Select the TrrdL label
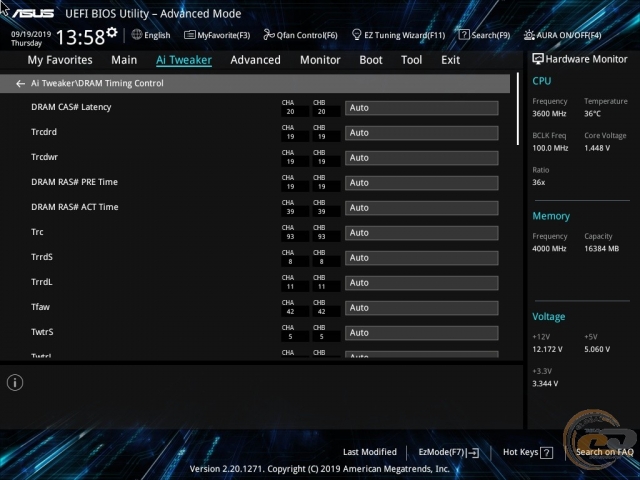 click(x=42, y=282)
